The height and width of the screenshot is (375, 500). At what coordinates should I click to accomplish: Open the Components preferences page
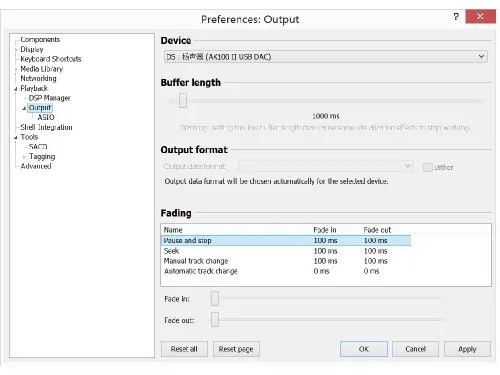(x=40, y=39)
